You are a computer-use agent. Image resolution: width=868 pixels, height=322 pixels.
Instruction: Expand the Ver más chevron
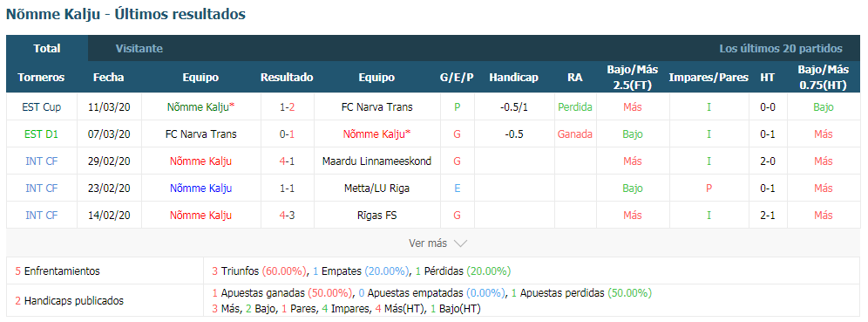[460, 243]
